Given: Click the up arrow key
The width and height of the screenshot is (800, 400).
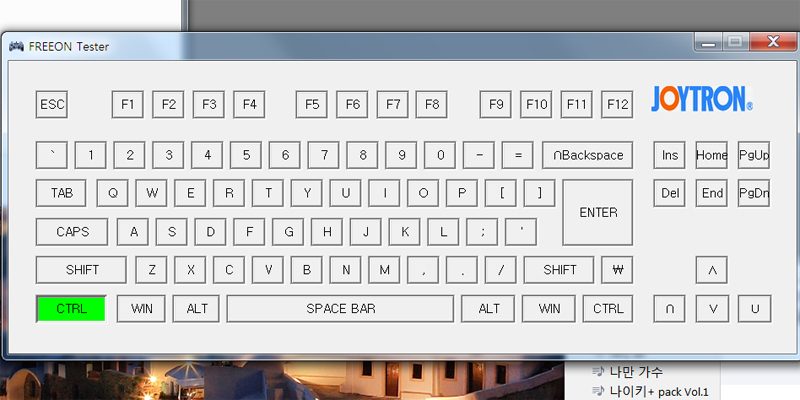Looking at the screenshot, I should [712, 270].
